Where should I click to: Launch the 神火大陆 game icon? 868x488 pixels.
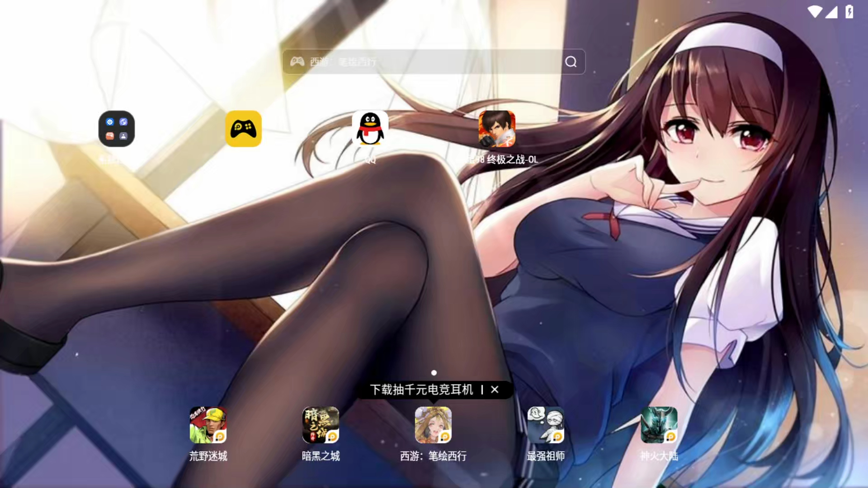tap(659, 425)
